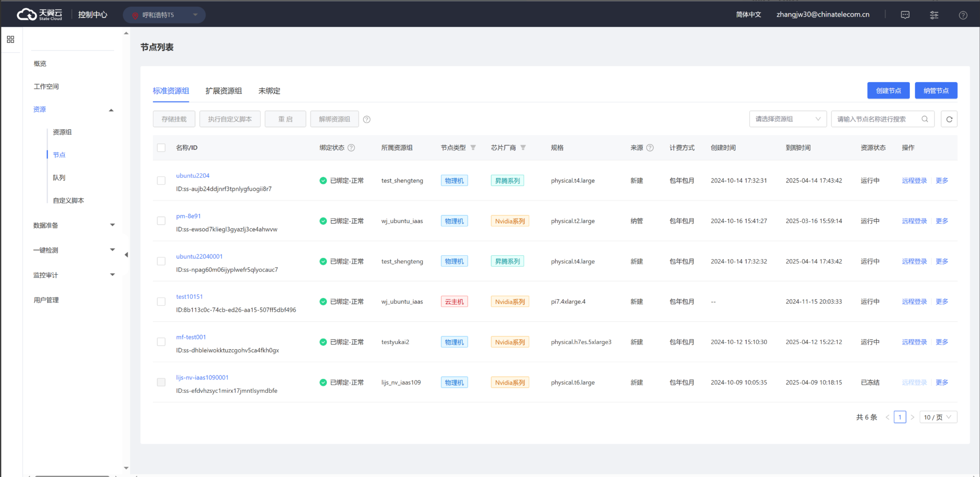Collapse sidebar with the left arrow handle
This screenshot has height=477, width=980.
(x=126, y=255)
